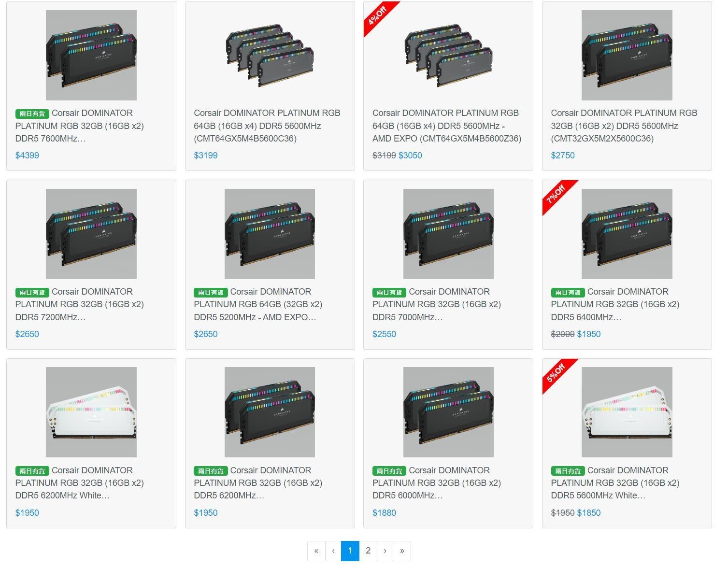The image size is (728, 567).
Task: Click the 64GB 5200MHz AMD EXPO product image
Action: (270, 234)
